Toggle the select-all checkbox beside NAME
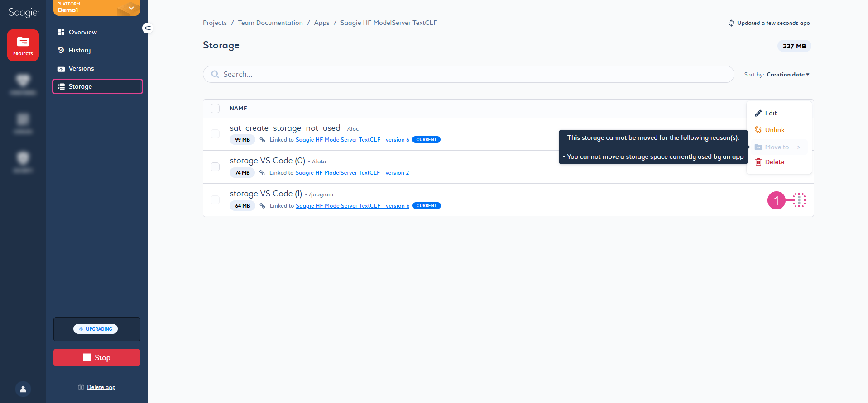868x403 pixels. (215, 109)
